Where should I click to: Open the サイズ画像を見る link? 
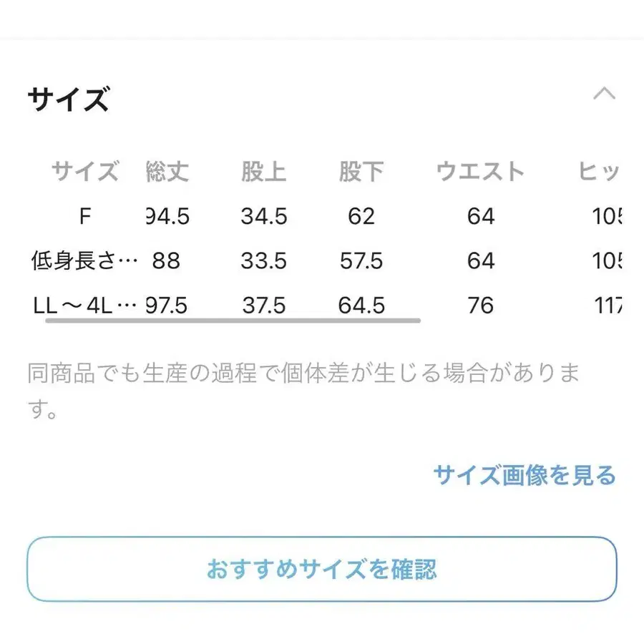(x=524, y=475)
